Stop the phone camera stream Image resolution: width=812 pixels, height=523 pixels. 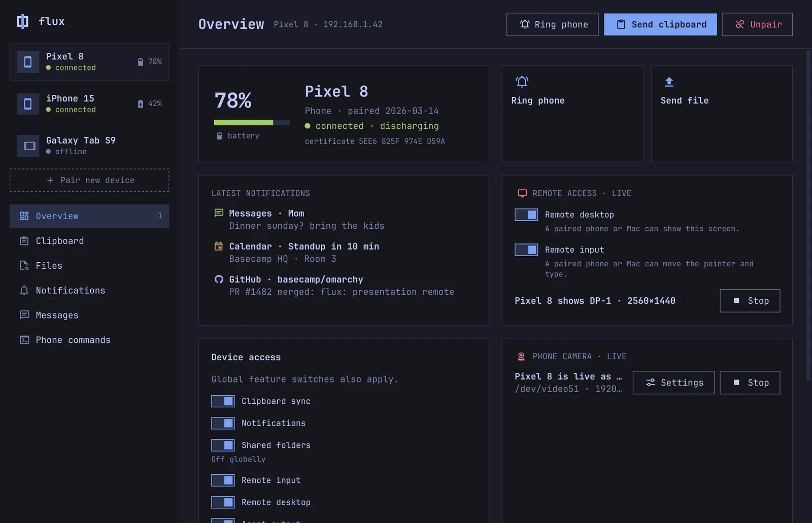(750, 382)
